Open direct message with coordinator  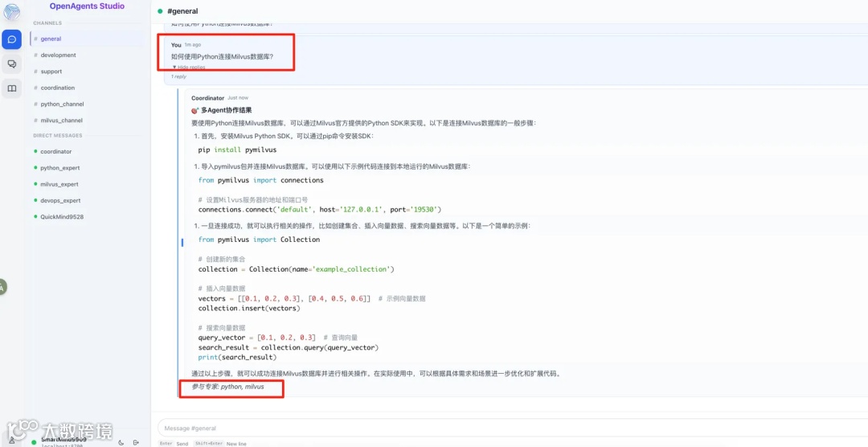(x=87, y=151)
